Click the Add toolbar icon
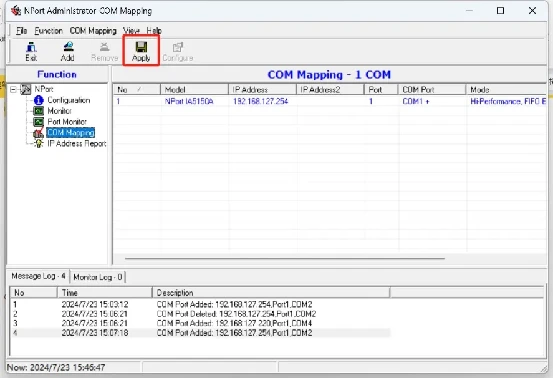 pyautogui.click(x=67, y=51)
